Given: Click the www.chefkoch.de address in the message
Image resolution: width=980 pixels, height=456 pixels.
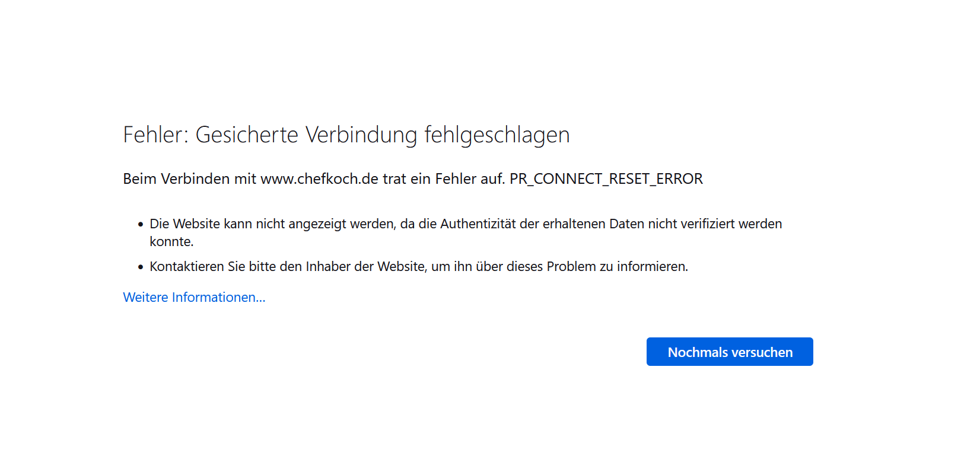Looking at the screenshot, I should (319, 179).
